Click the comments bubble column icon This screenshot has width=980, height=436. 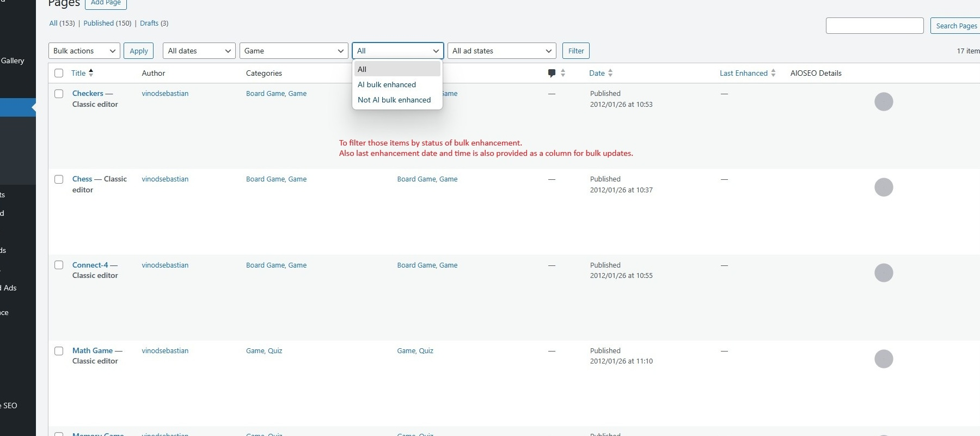[552, 73]
